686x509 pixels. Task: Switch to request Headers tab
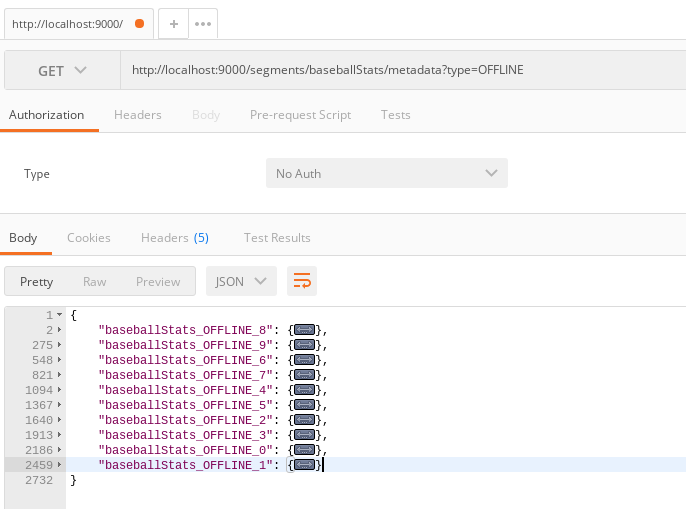(x=138, y=115)
